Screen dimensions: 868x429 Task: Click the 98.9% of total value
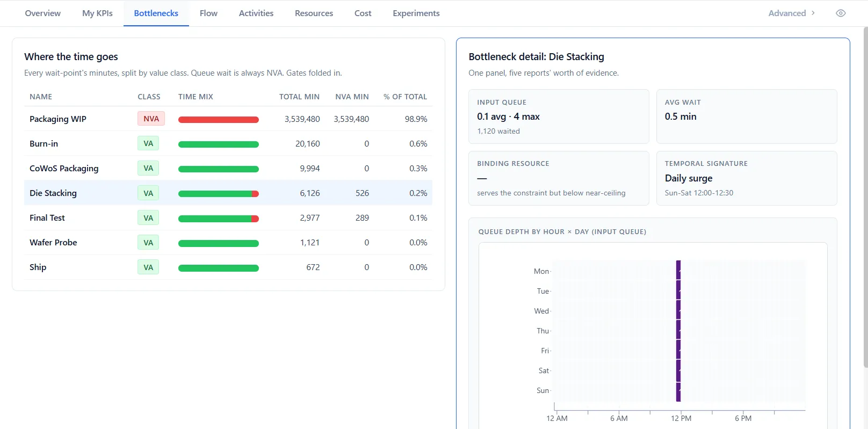416,119
